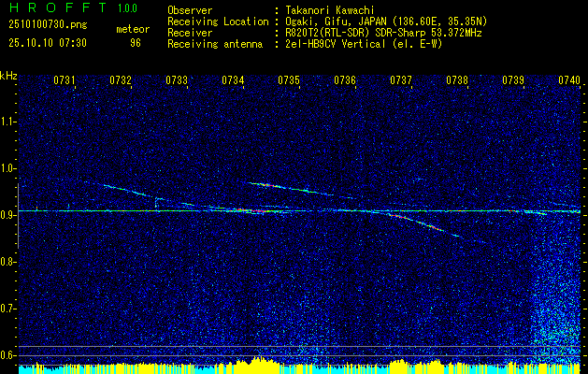Click the 0734 time marker
The width and height of the screenshot is (588, 374).
coord(233,79)
